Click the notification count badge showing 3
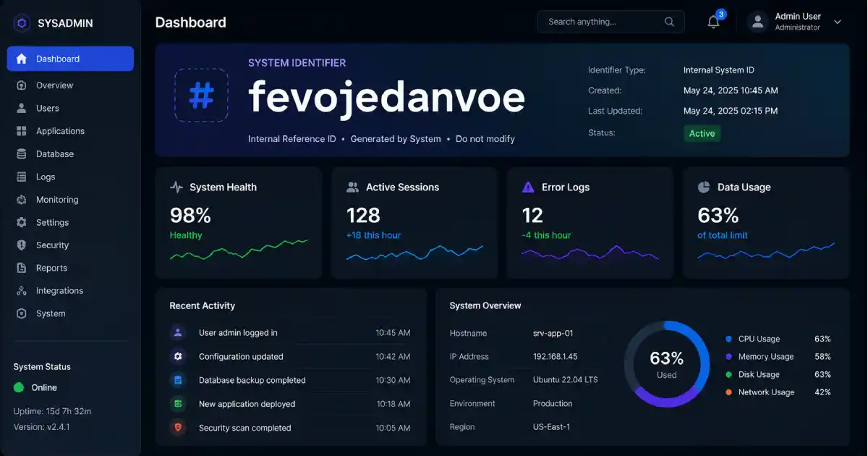Image resolution: width=868 pixels, height=456 pixels. 720,14
